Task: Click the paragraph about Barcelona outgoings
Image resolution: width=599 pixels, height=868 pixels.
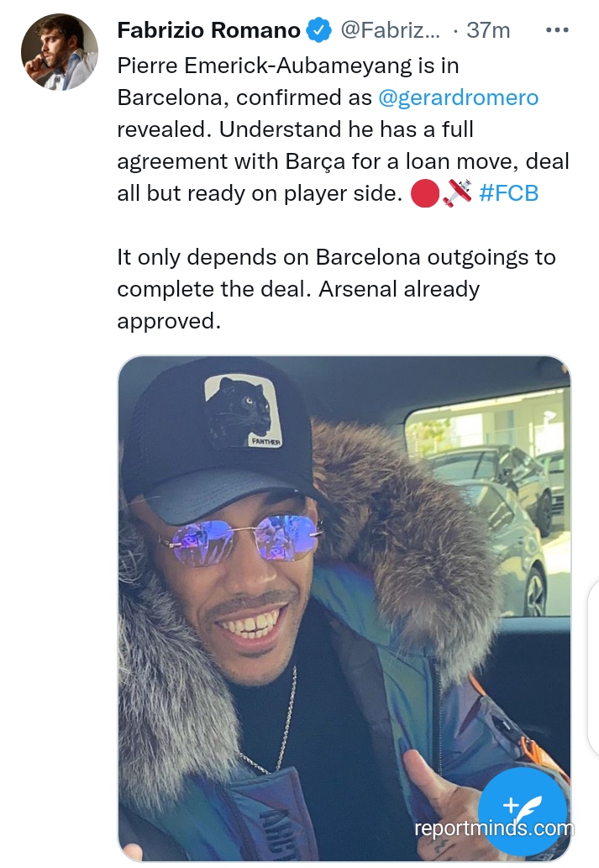Action: point(336,289)
